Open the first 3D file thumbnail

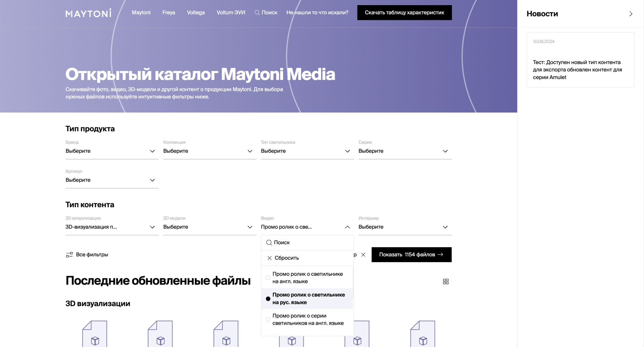[x=95, y=333]
